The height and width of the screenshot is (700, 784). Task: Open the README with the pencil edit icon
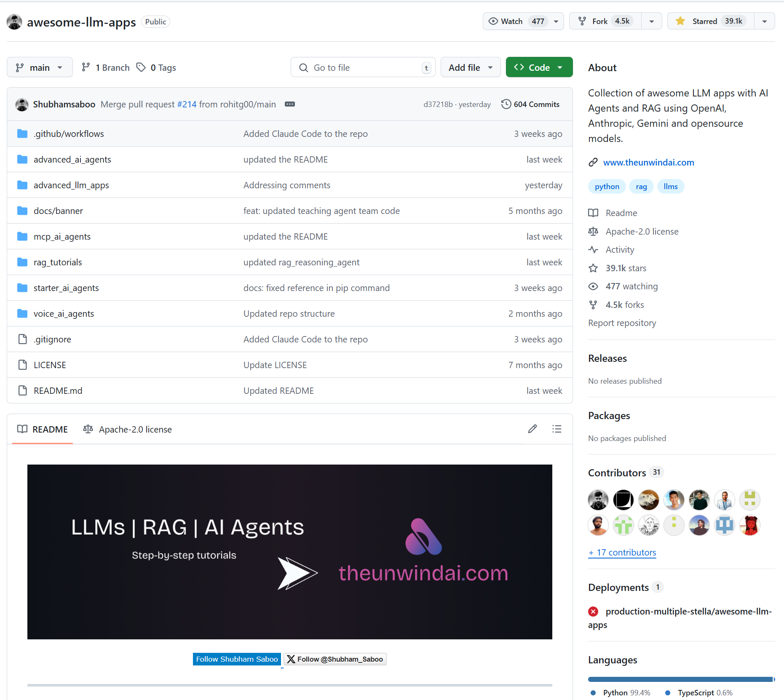532,429
